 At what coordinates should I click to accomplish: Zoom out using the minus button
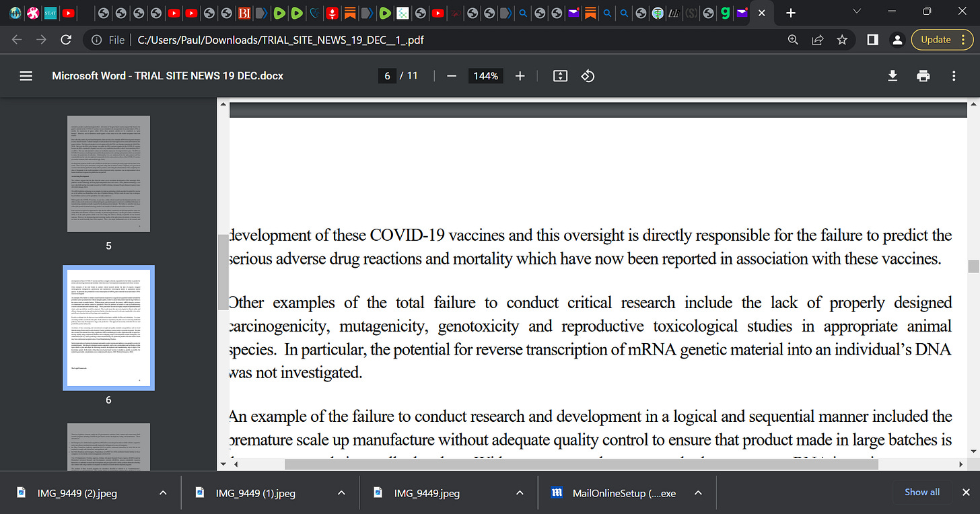(x=452, y=76)
